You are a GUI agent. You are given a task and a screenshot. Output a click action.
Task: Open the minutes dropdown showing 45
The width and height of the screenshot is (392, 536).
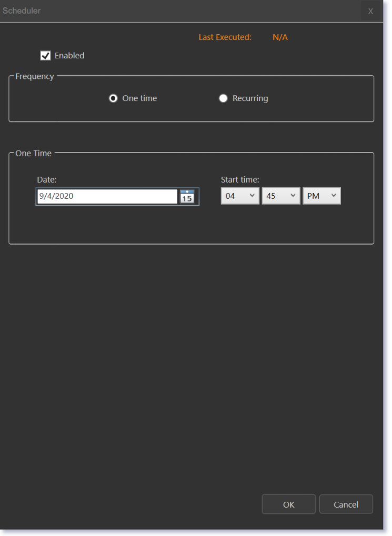281,196
